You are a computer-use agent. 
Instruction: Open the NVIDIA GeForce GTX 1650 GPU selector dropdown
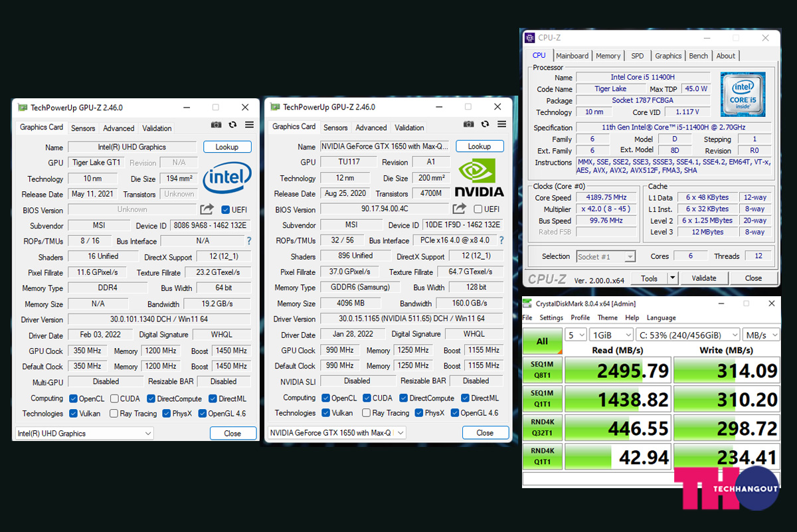[337, 433]
